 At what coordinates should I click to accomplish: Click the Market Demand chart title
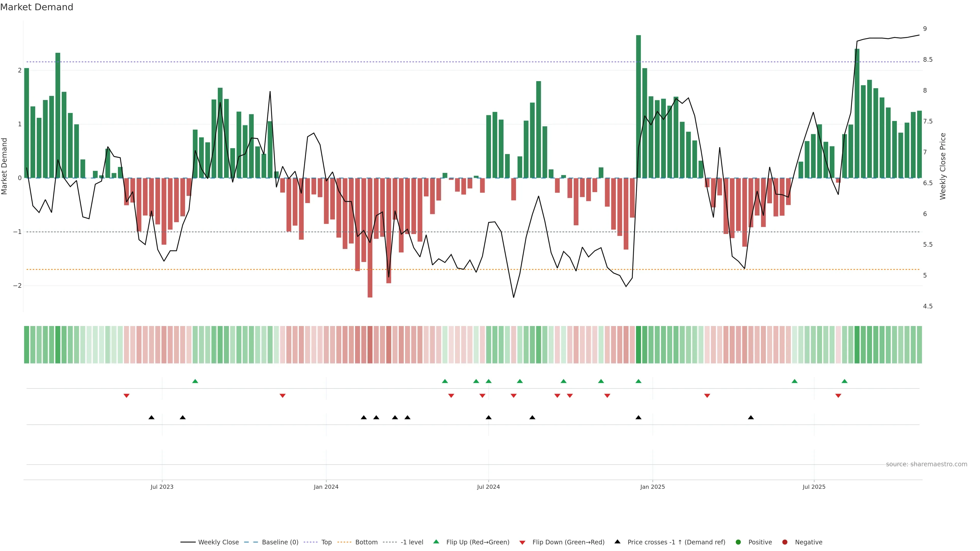36,7
